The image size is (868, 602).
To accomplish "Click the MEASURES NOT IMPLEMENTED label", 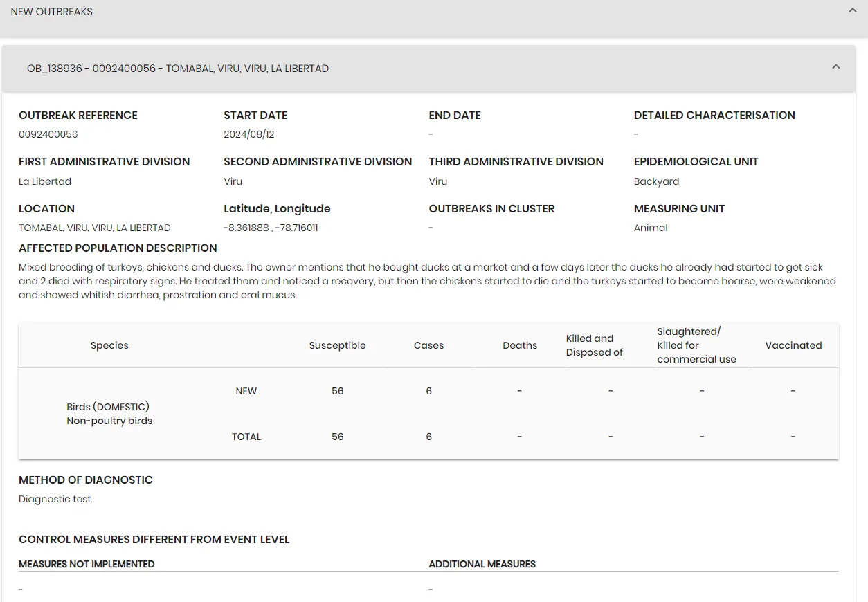I will click(x=87, y=564).
